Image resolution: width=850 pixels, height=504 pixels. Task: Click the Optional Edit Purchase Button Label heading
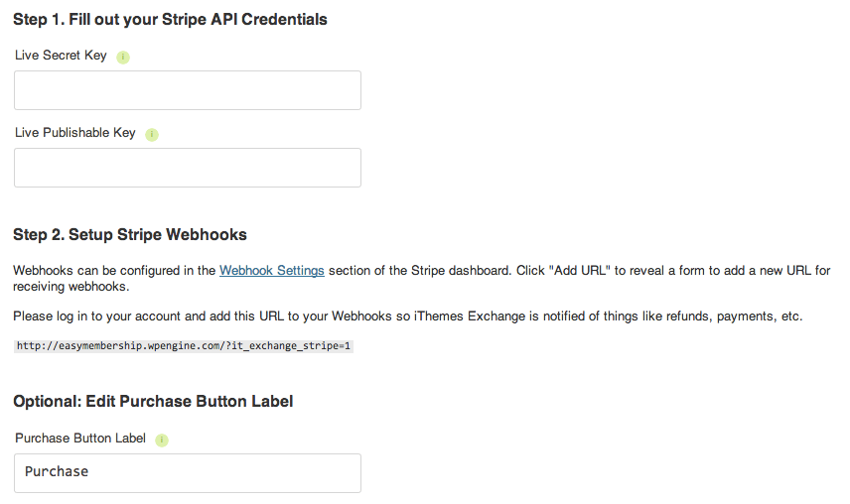coord(153,402)
